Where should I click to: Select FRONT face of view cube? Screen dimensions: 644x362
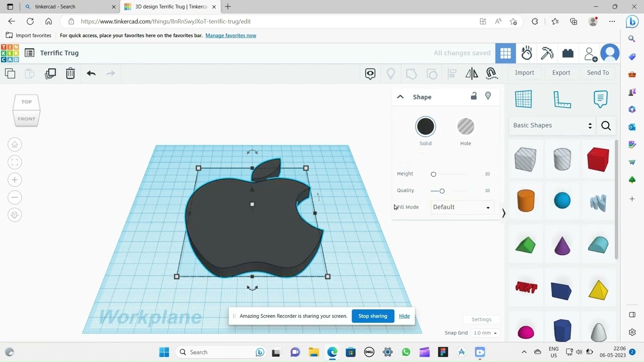click(x=26, y=119)
